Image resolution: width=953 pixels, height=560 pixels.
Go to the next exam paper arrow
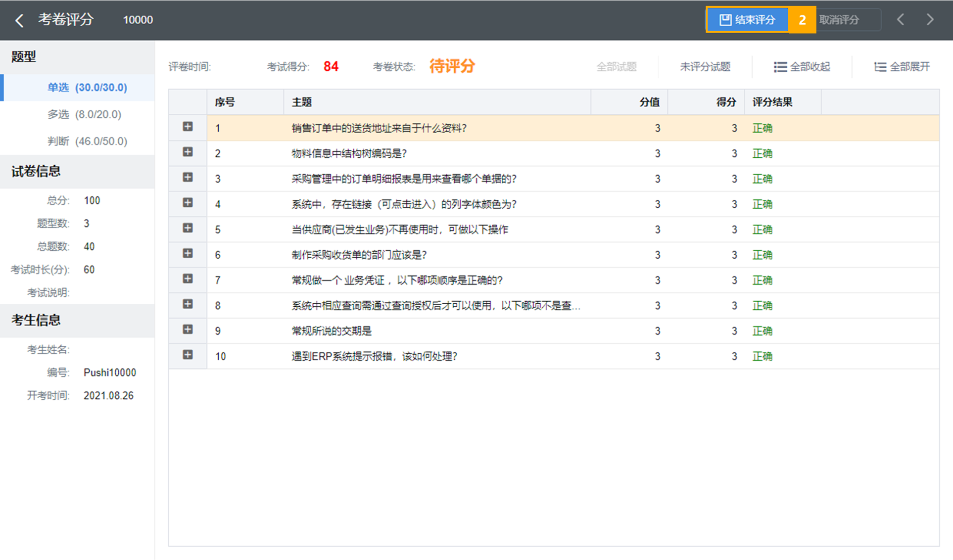tap(930, 20)
